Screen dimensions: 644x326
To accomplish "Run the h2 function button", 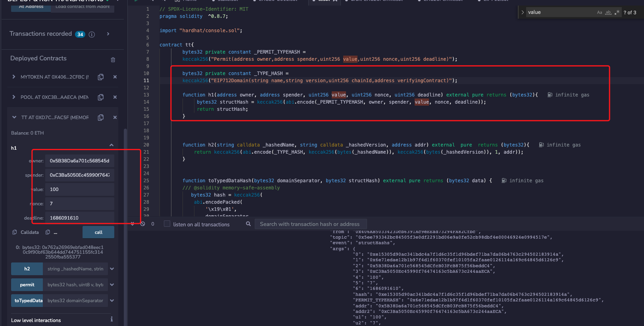I will coord(27,269).
